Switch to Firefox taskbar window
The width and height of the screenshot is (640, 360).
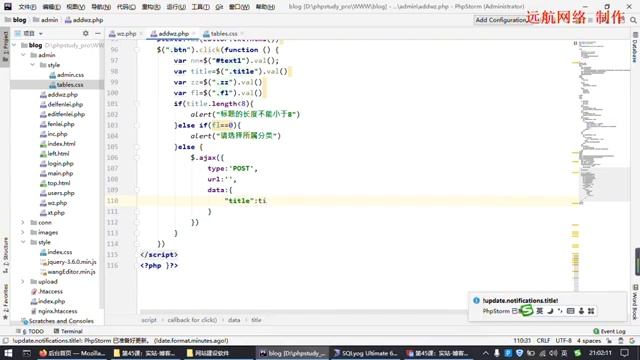(72, 353)
